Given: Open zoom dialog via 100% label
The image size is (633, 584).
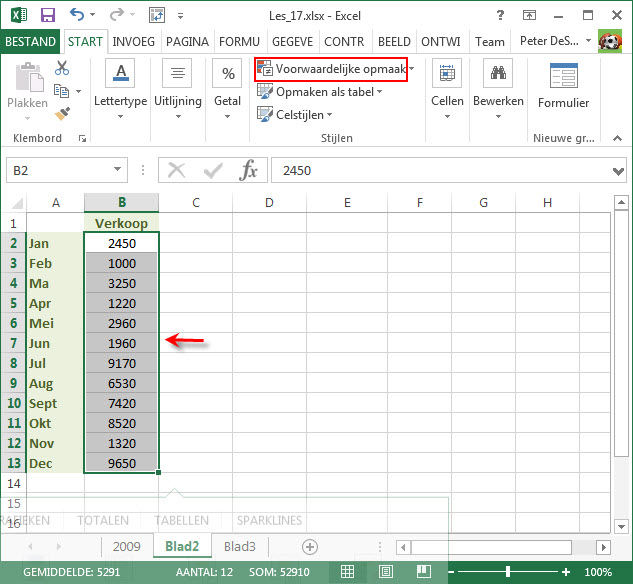Looking at the screenshot, I should 598,572.
